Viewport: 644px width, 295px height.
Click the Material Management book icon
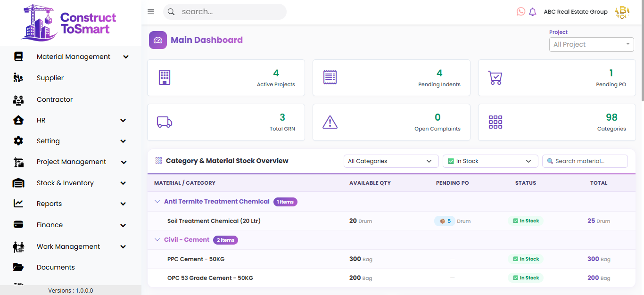click(18, 57)
